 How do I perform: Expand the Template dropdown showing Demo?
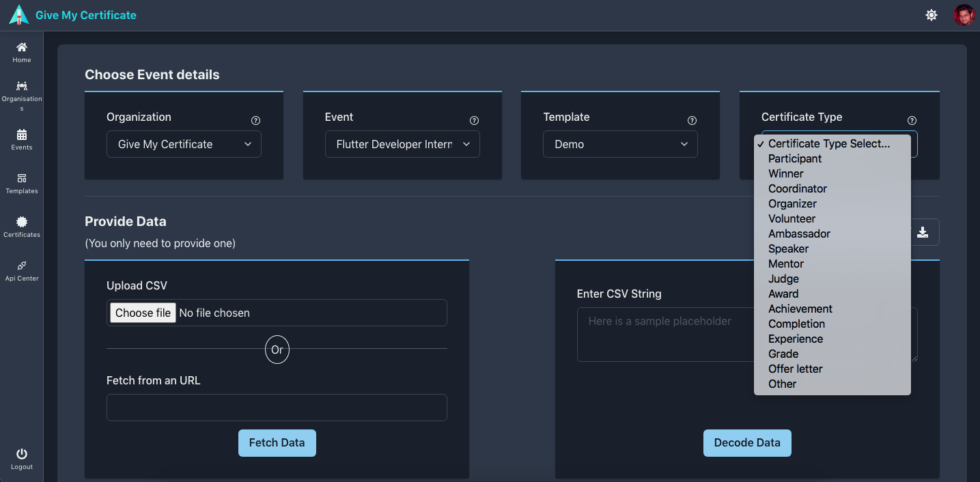click(620, 144)
